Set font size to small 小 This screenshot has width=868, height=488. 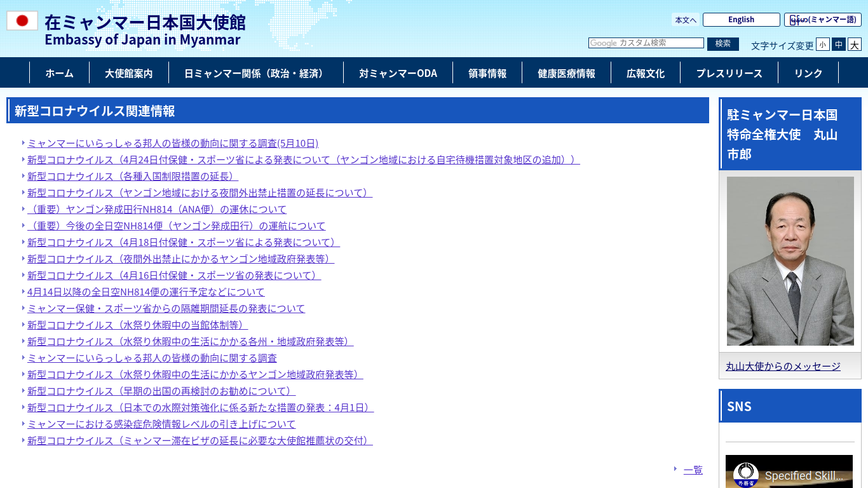point(823,44)
